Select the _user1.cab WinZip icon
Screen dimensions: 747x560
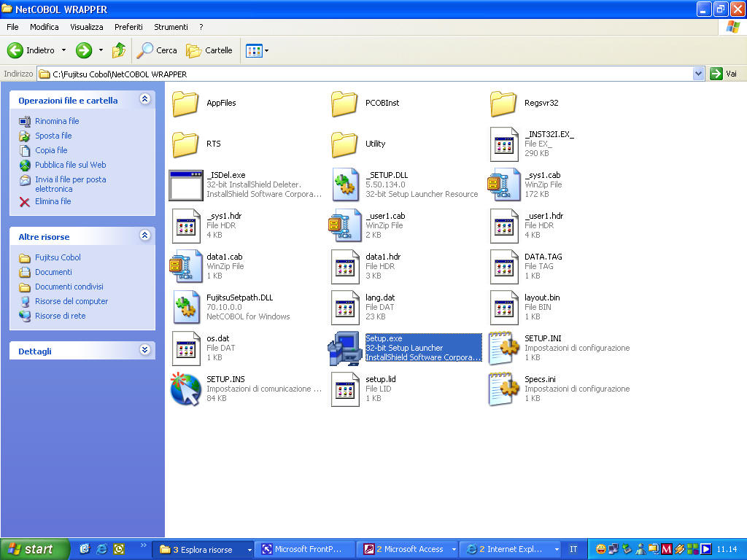tap(344, 226)
